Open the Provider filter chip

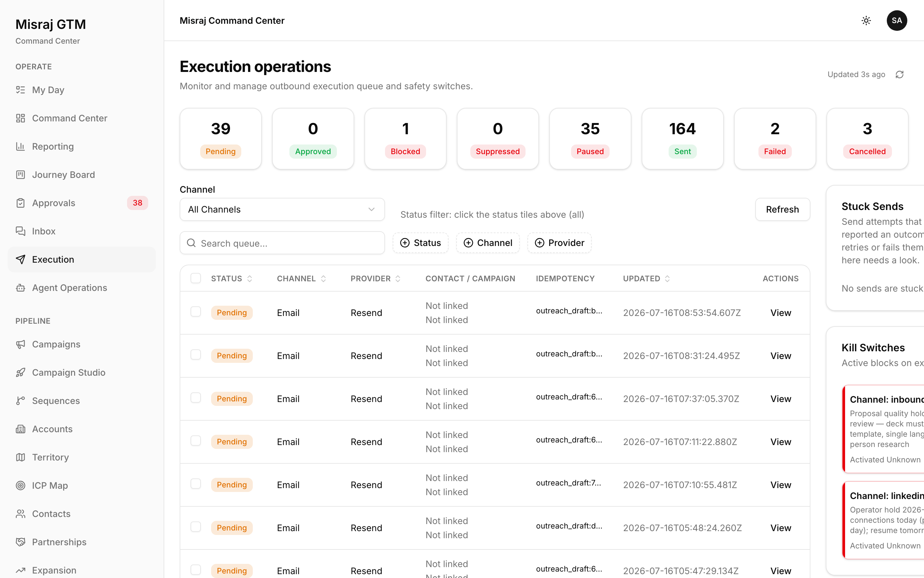(x=559, y=243)
